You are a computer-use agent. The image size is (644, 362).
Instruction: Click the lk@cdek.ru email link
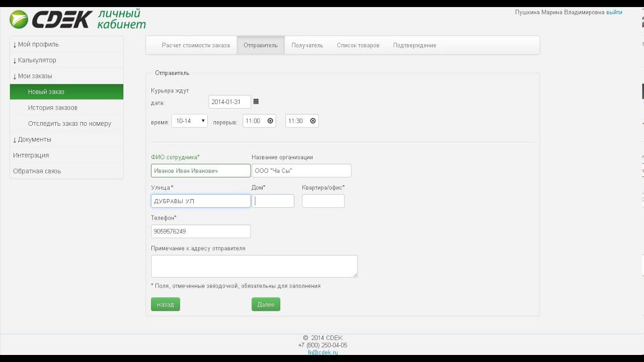[323, 352]
